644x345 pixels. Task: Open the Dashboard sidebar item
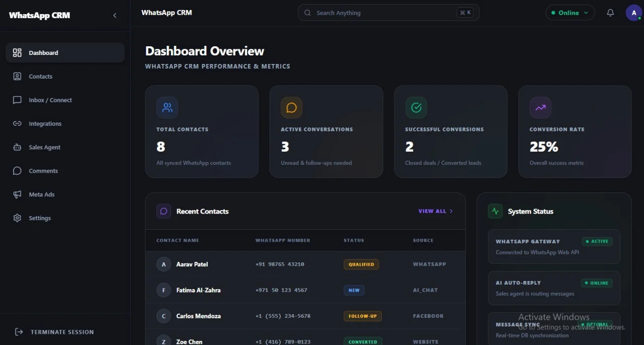[x=65, y=52]
